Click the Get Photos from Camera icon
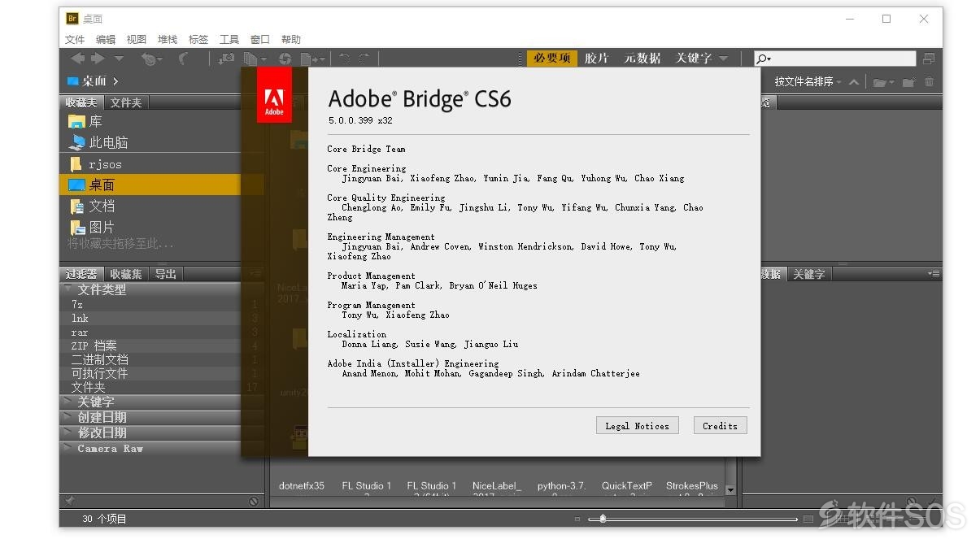The height and width of the screenshot is (539, 980). click(227, 59)
